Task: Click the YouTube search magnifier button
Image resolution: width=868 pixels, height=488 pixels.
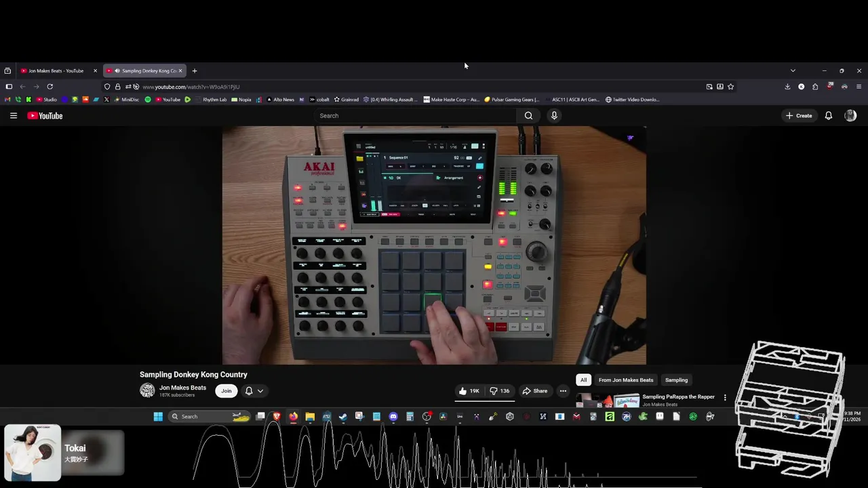Action: [x=528, y=116]
